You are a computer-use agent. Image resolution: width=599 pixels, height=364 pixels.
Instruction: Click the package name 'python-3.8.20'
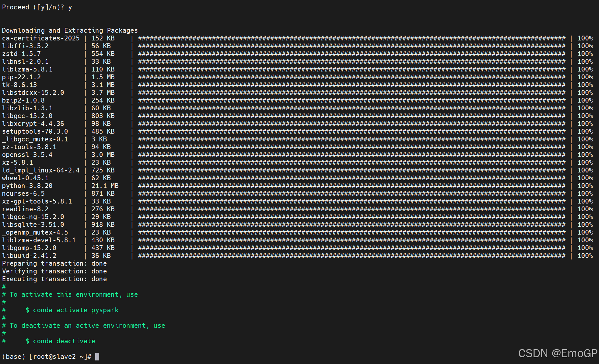pos(27,186)
